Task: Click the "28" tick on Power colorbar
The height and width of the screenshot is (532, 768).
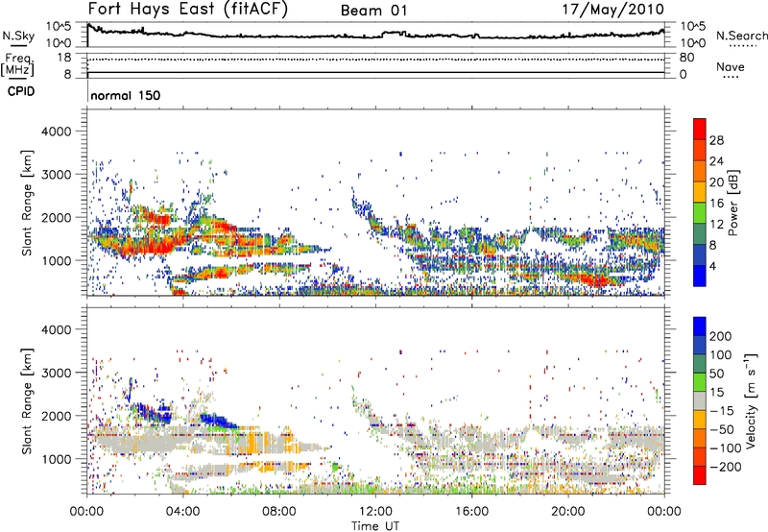Action: (x=716, y=140)
